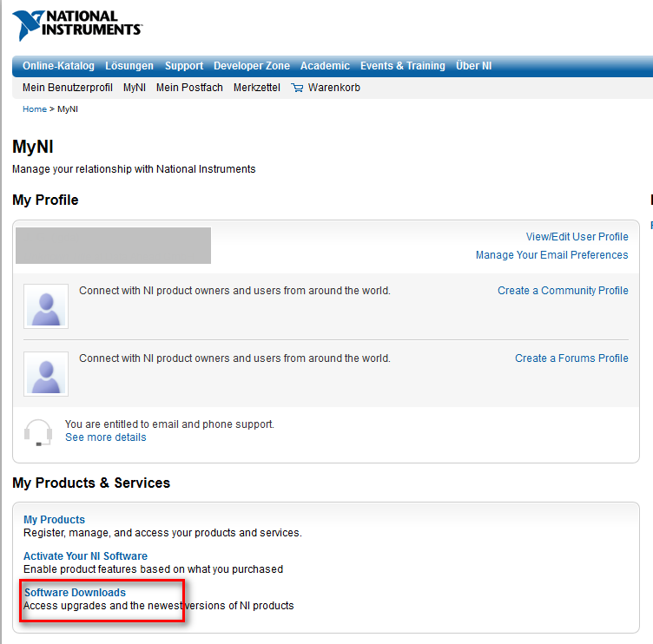Open the MyNI toolbar link
Viewport: 653px width, 644px height.
tap(134, 88)
